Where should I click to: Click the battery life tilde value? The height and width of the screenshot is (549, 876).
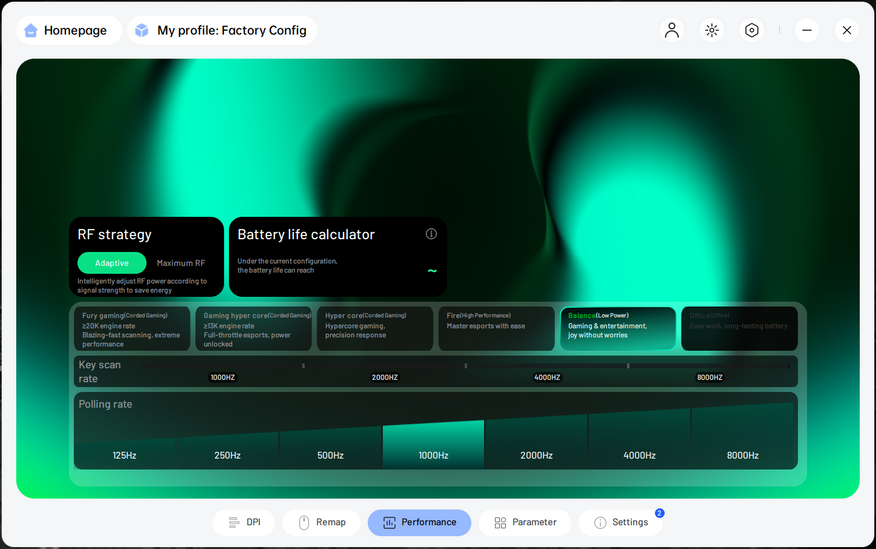(x=432, y=271)
